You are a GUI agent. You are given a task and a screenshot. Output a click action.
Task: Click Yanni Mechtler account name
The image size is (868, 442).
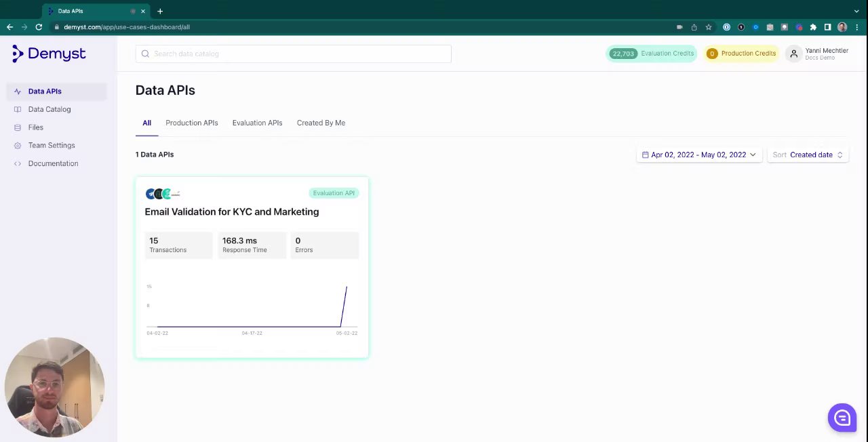[827, 51]
